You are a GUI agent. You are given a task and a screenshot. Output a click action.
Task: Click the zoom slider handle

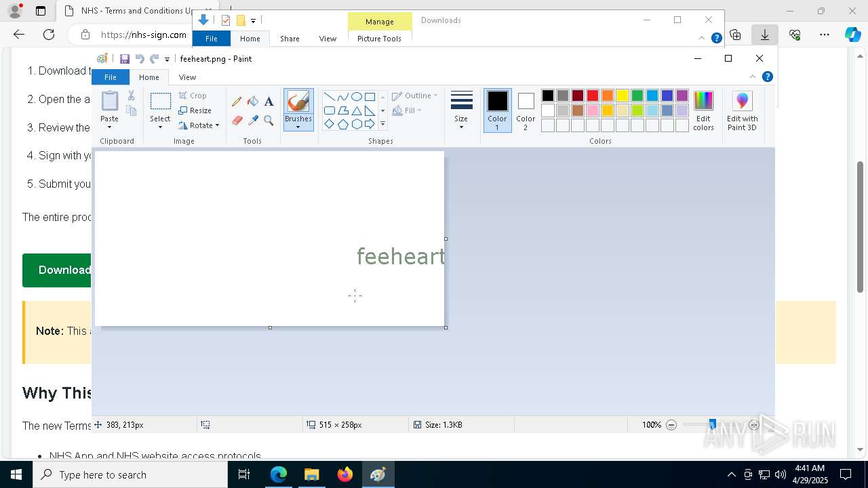click(x=712, y=425)
